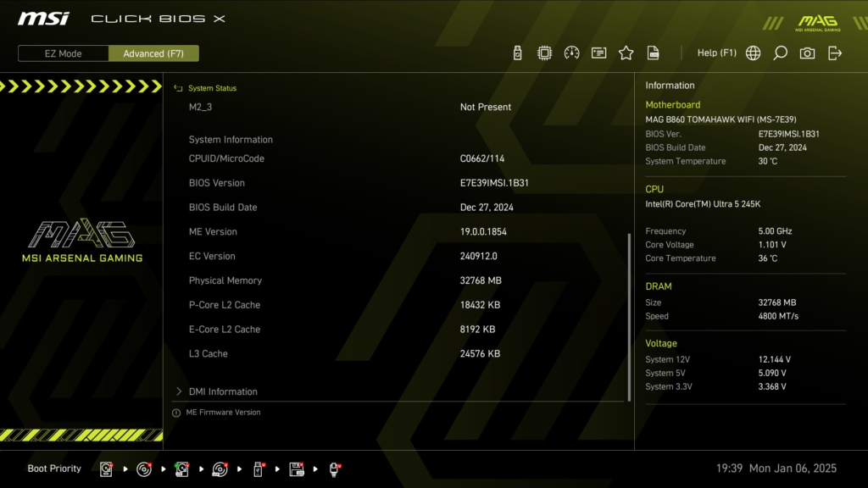The width and height of the screenshot is (868, 488).
Task: Open M-Flash via the USB drive icon
Action: (x=517, y=53)
